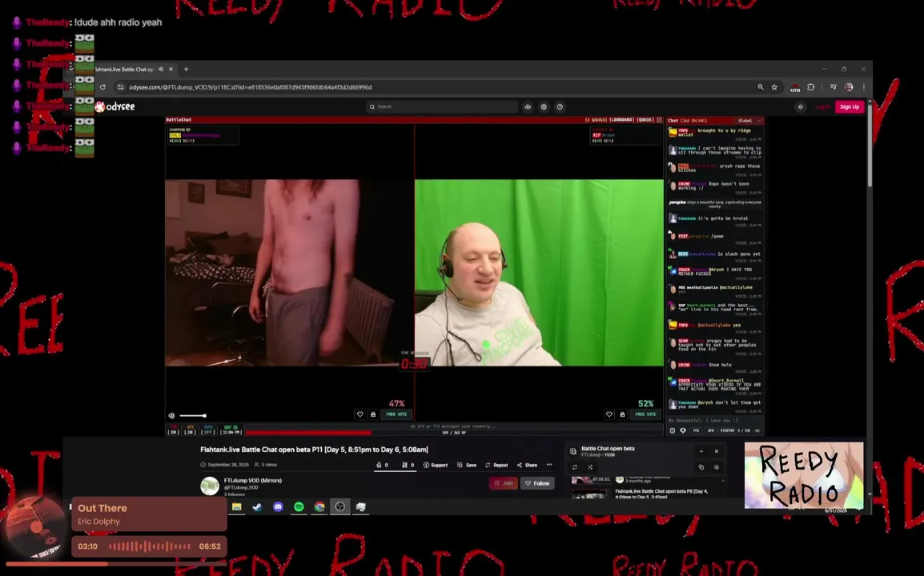This screenshot has width=924, height=576.
Task: Open a new browser tab
Action: pyautogui.click(x=187, y=69)
